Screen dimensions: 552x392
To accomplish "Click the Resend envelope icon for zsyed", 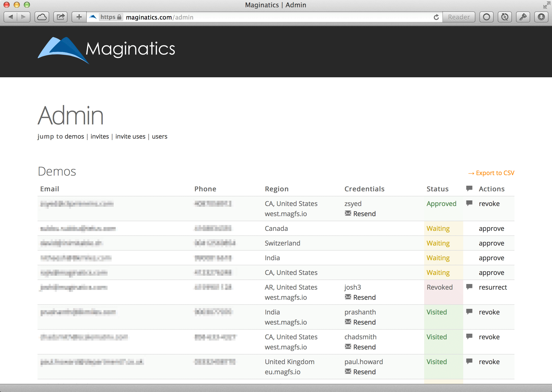I will click(x=348, y=214).
